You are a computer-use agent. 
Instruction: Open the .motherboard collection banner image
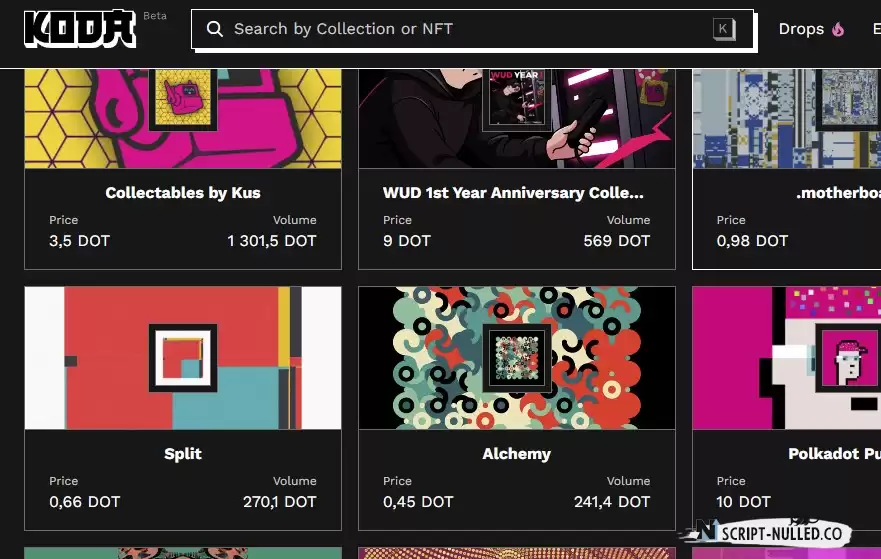pyautogui.click(x=787, y=119)
